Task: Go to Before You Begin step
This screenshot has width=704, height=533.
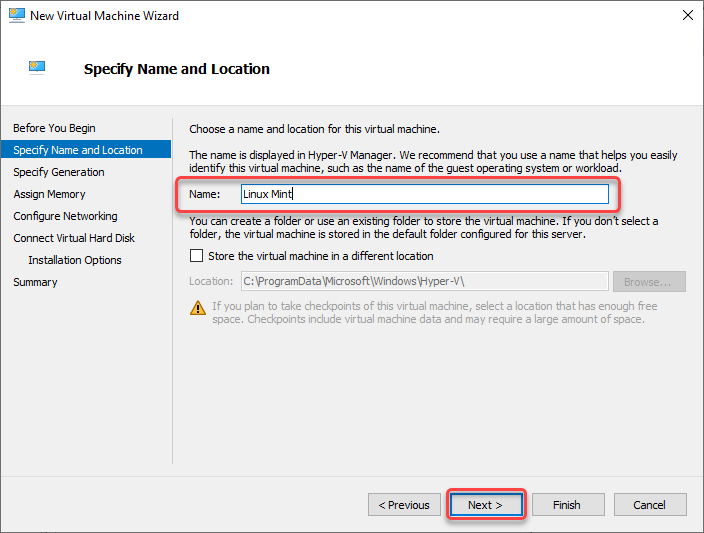Action: tap(54, 128)
